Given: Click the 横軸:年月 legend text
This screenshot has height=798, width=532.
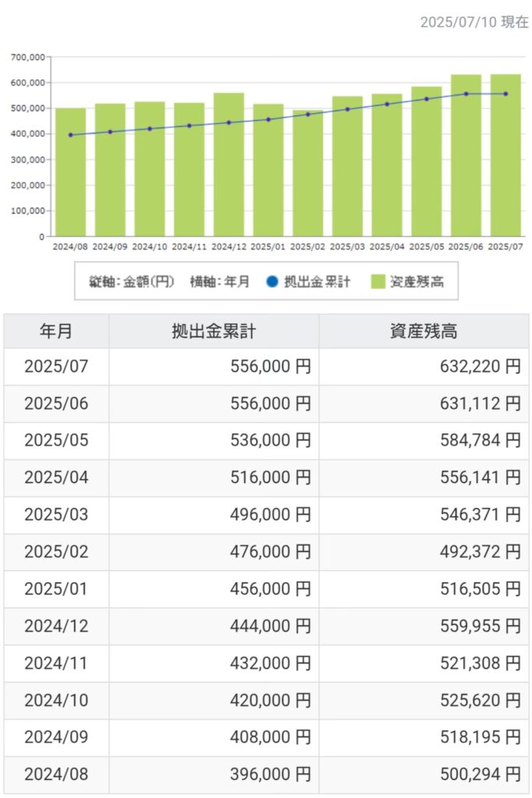Looking at the screenshot, I should click(220, 281).
